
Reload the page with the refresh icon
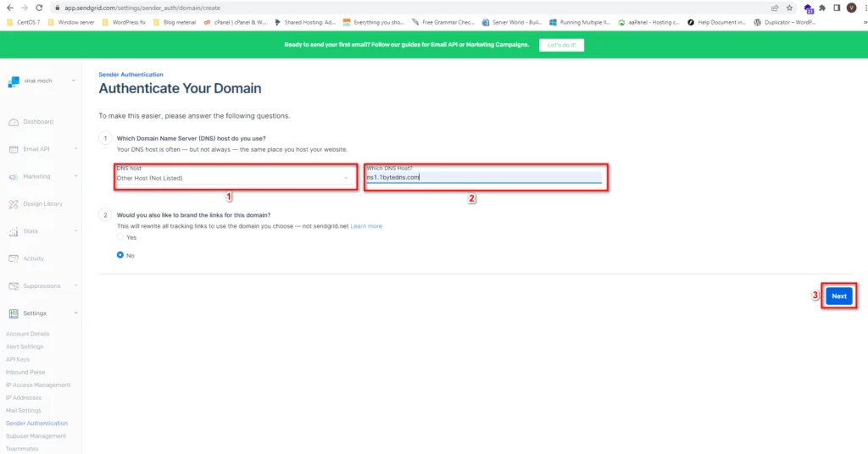39,8
